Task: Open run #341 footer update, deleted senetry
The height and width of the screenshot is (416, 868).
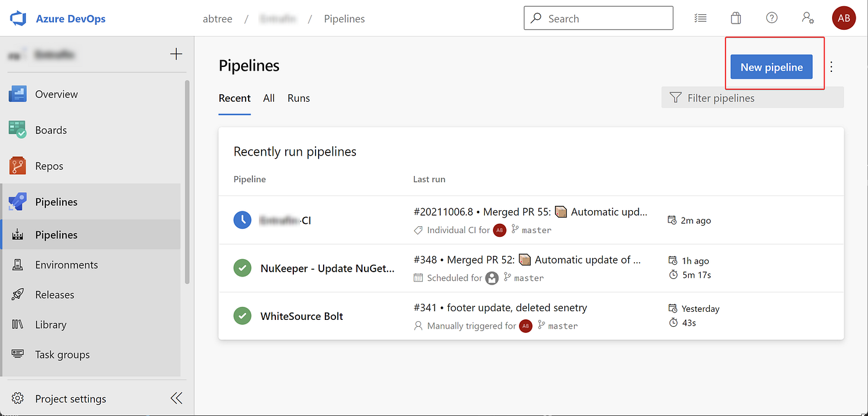Action: pos(500,308)
